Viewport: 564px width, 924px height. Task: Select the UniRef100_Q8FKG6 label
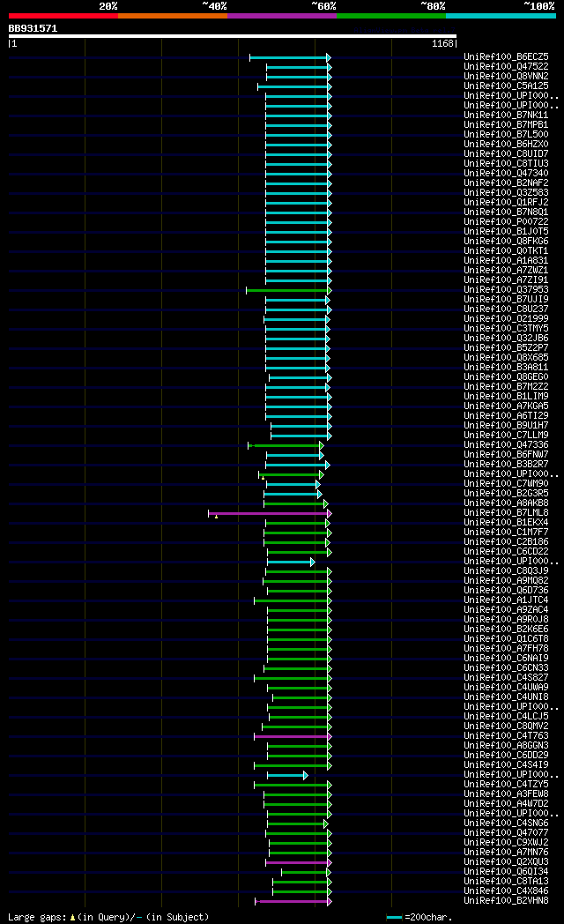pos(506,241)
